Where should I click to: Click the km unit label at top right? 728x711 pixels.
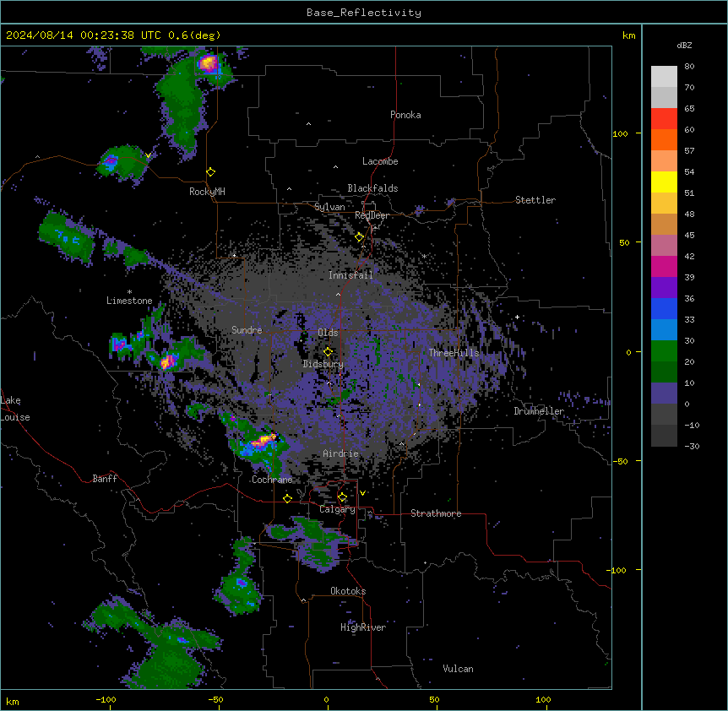point(629,35)
